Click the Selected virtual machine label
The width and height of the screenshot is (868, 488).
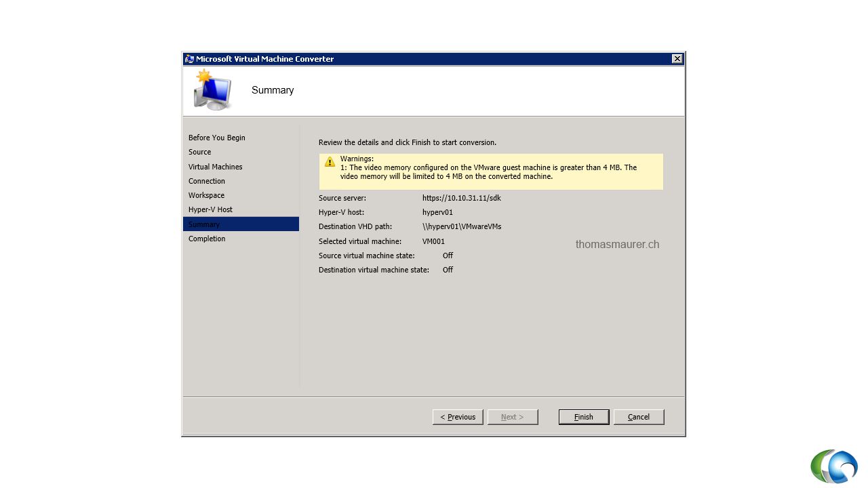pyautogui.click(x=360, y=241)
